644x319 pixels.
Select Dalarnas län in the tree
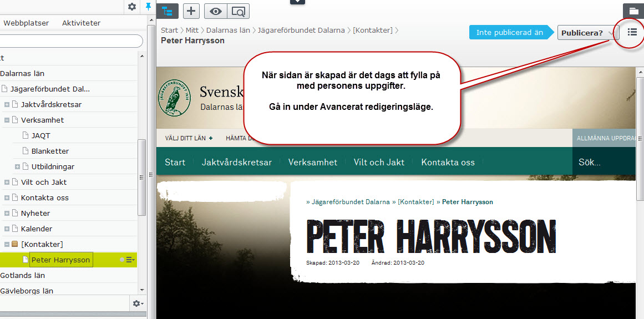(x=22, y=73)
